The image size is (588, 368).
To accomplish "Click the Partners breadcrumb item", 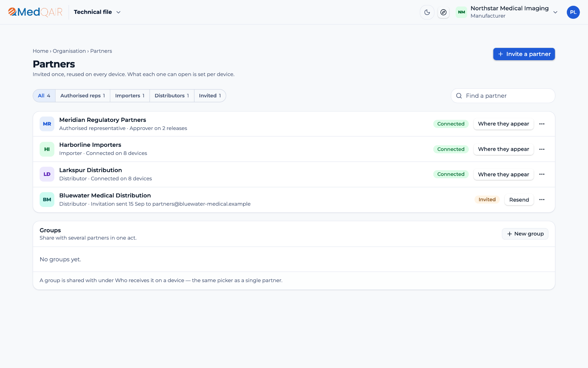I will (101, 51).
